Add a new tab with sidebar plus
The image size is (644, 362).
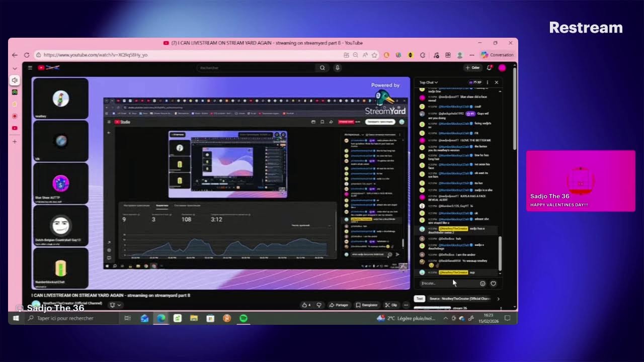pos(15,142)
